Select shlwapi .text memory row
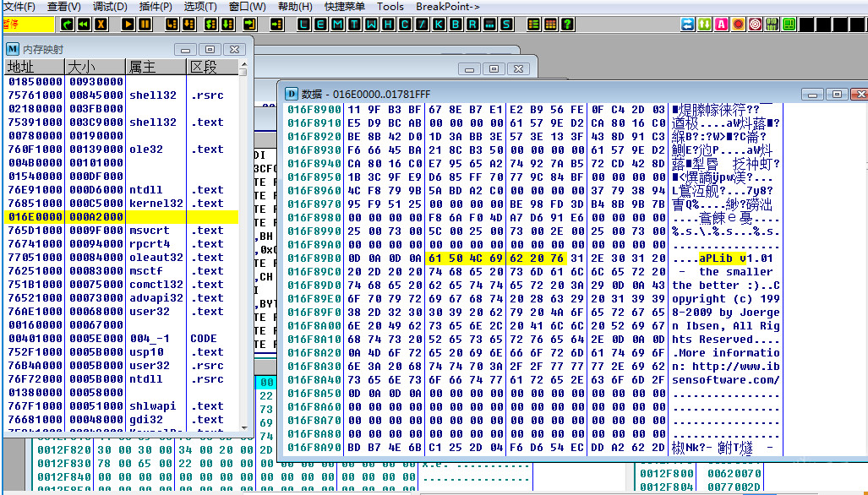This screenshot has width=868, height=495. point(122,406)
